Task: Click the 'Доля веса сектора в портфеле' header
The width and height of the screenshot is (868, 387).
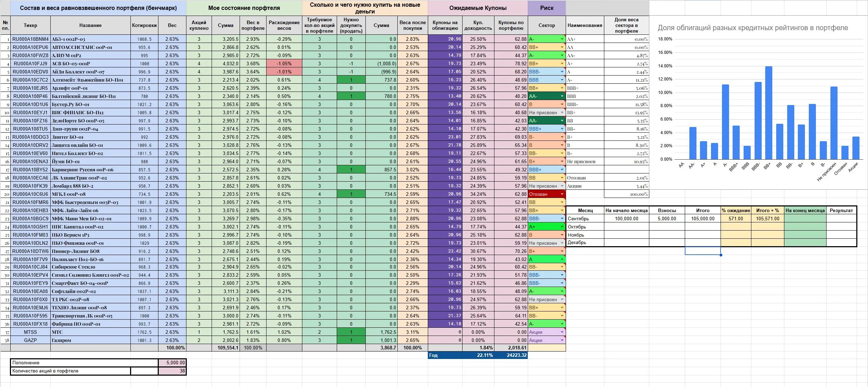Action: tap(627, 25)
